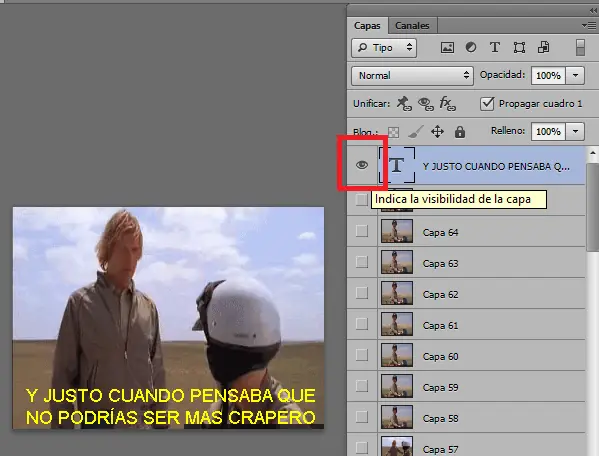Open the Tipo filter dropdown
Screen dimensions: 599x456
point(384,47)
